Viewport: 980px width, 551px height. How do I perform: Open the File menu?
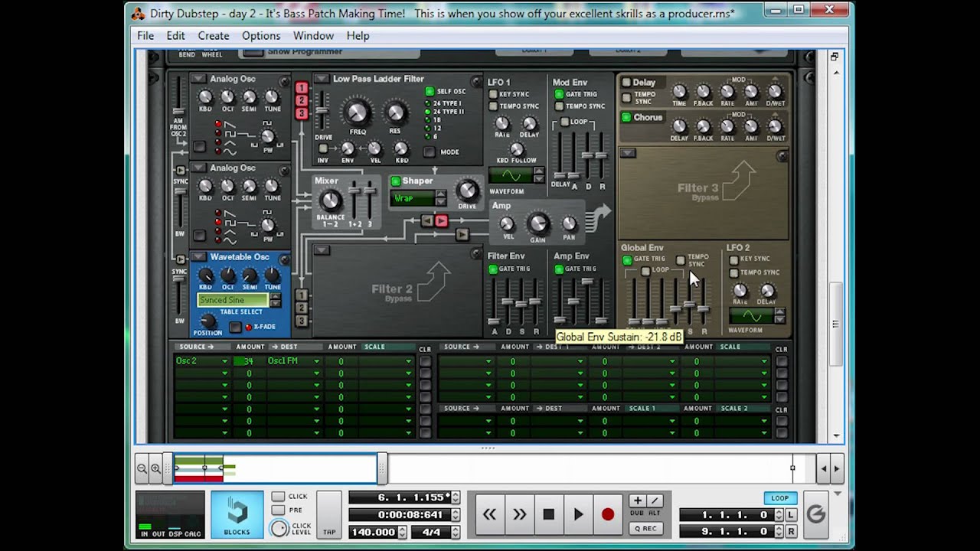click(x=145, y=36)
